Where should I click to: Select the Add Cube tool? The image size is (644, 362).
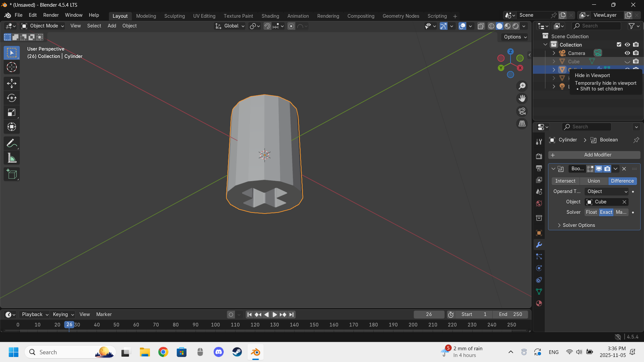12,174
